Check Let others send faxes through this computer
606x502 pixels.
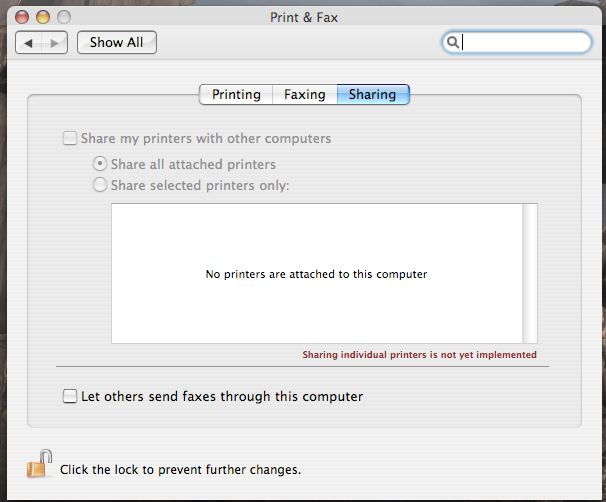tap(70, 396)
